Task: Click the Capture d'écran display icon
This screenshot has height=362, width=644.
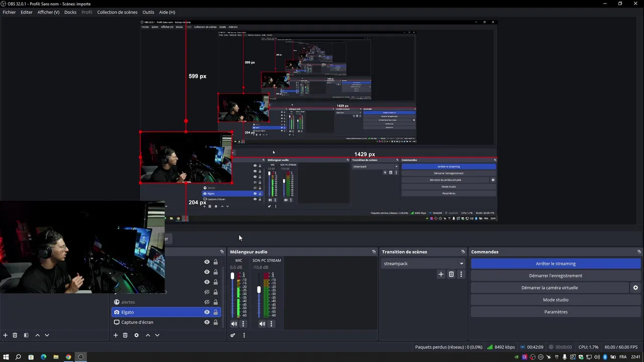Action: click(x=117, y=322)
